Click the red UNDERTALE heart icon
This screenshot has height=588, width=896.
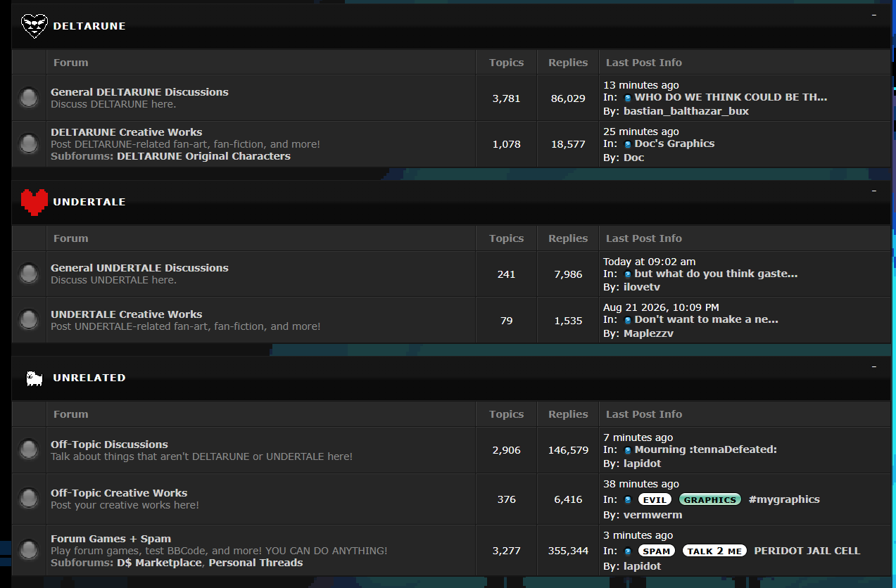pos(34,202)
